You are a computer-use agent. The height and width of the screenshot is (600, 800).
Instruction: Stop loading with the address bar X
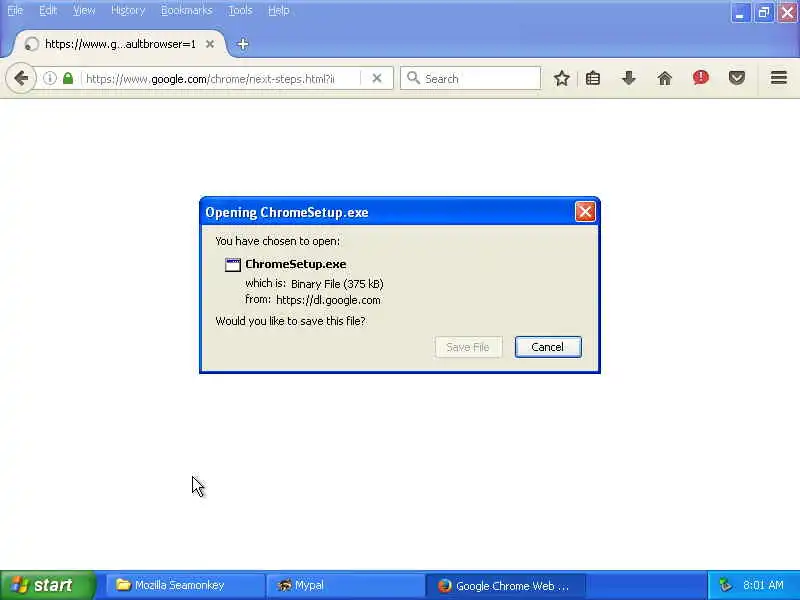pos(377,78)
